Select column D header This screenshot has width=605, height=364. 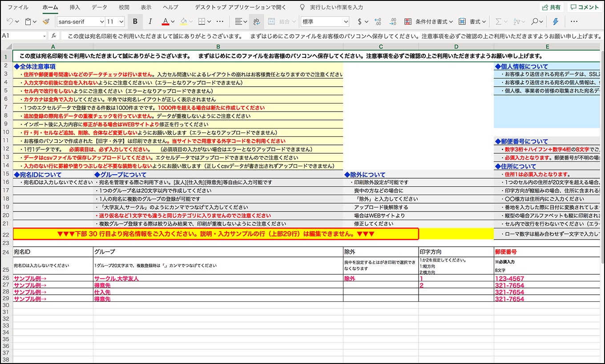click(x=456, y=47)
